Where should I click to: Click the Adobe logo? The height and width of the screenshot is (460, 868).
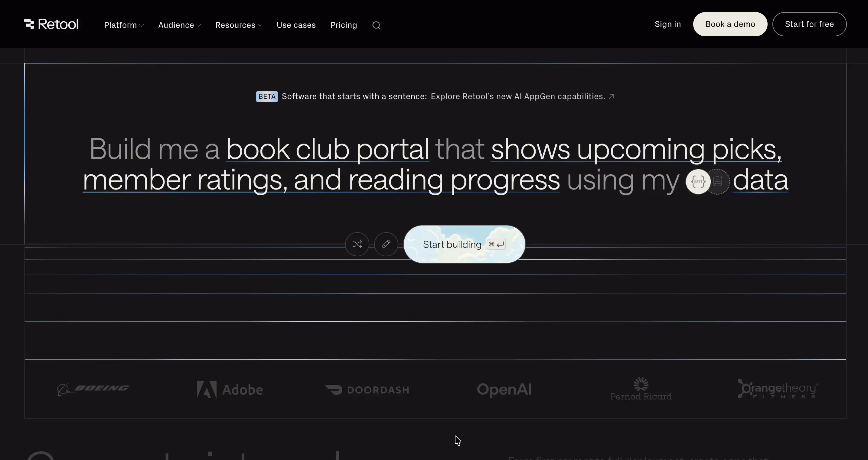tap(230, 389)
